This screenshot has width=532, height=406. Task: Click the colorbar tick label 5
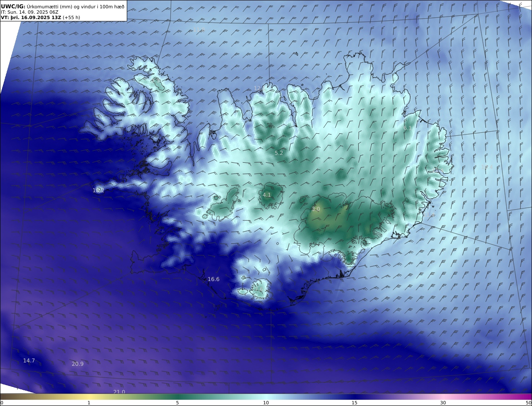point(177,403)
